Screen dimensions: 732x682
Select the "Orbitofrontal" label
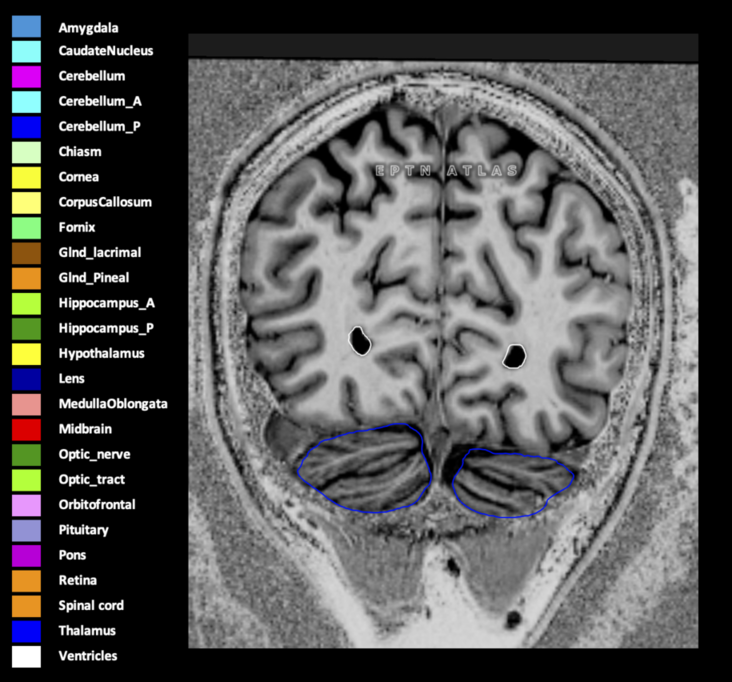(x=97, y=504)
